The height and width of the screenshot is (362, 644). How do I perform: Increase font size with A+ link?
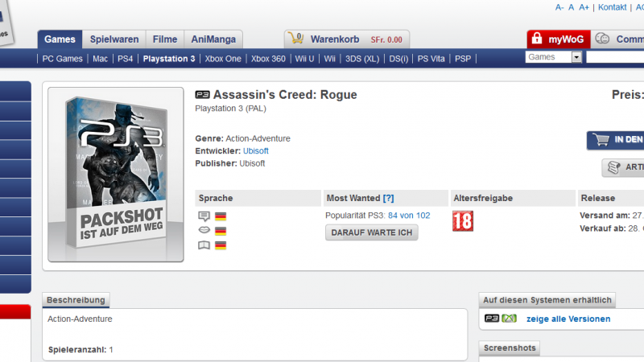click(x=584, y=7)
